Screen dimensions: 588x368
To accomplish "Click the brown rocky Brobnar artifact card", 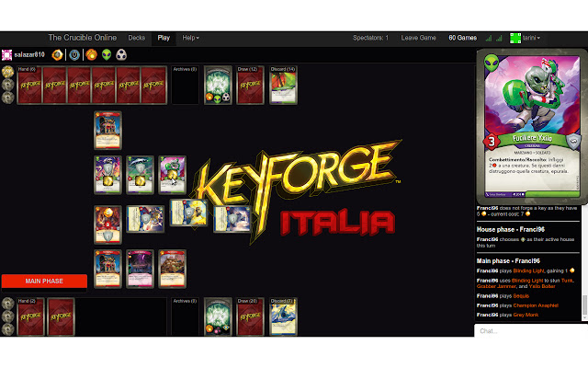I will (172, 269).
